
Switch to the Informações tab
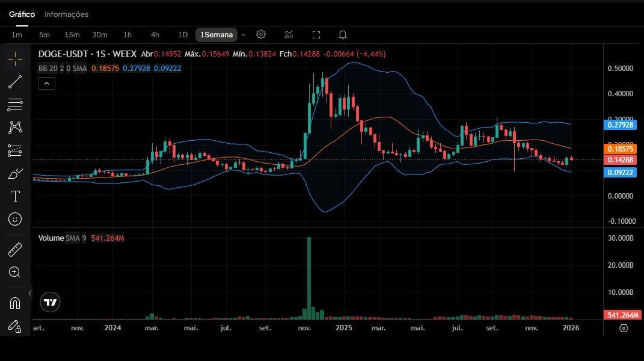[66, 14]
